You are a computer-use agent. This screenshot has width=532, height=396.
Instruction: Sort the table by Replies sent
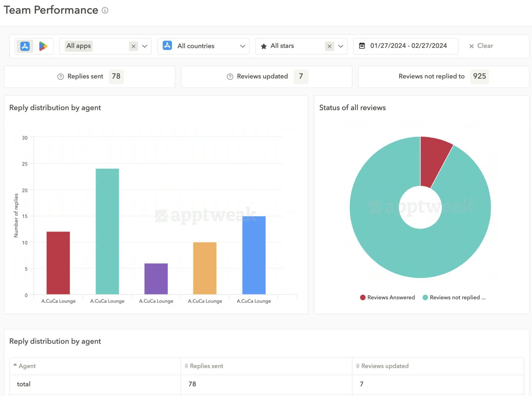[187, 366]
